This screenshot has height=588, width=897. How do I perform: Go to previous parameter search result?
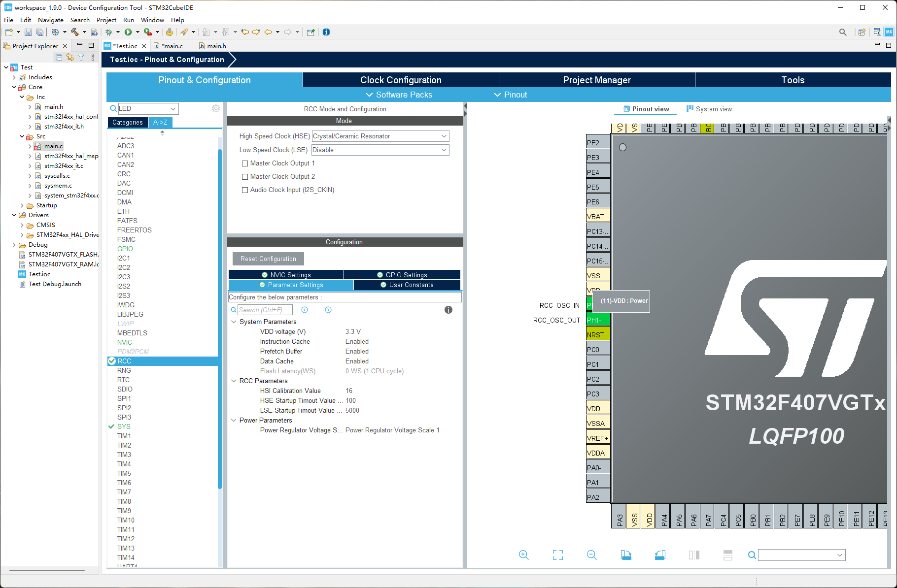point(305,310)
